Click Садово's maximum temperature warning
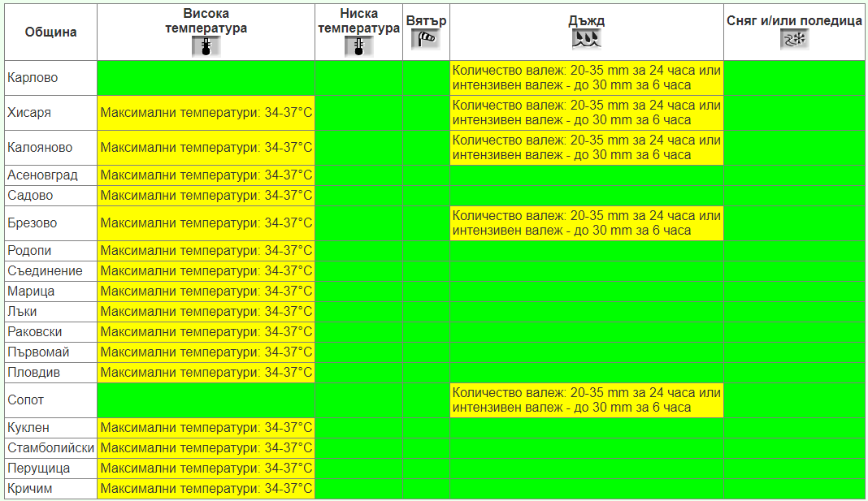This screenshot has height=501, width=868. coord(206,196)
